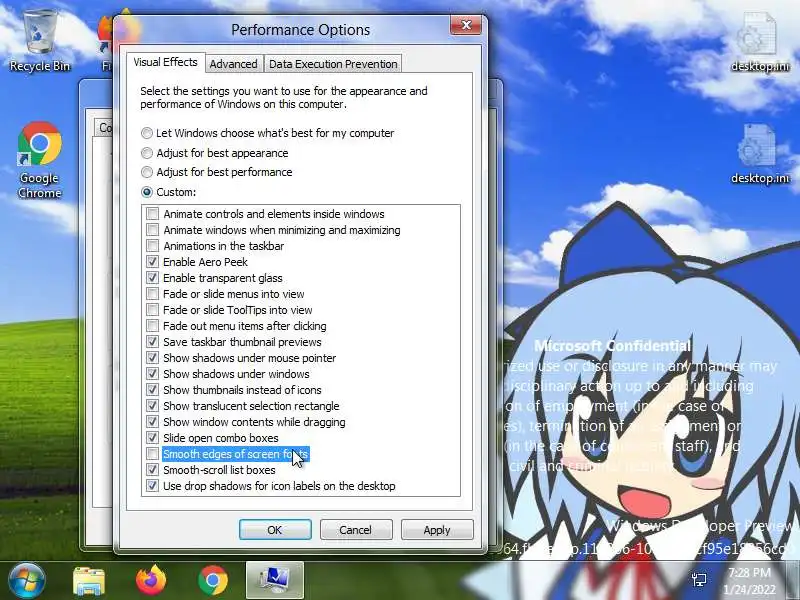The image size is (800, 600).
Task: Check Smooth edges of screen fonts
Action: pyautogui.click(x=153, y=454)
